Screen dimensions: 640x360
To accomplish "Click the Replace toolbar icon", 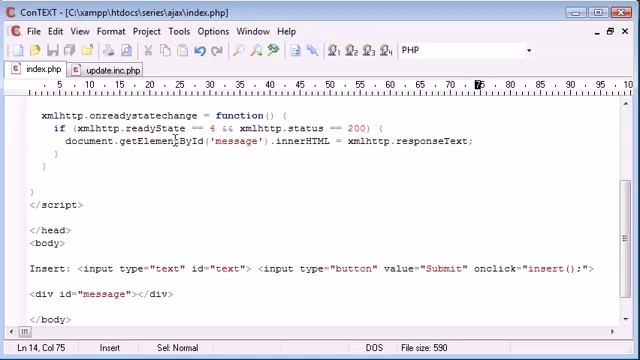I will click(273, 50).
